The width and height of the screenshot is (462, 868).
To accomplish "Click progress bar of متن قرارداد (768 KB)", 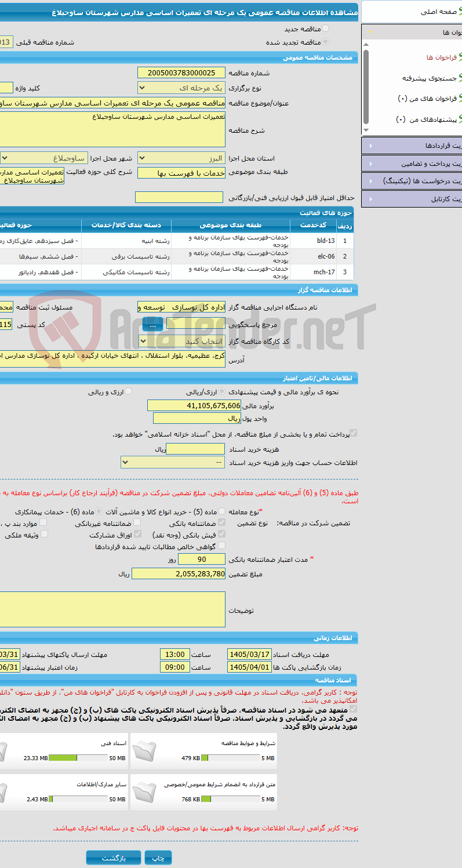I will [230, 799].
